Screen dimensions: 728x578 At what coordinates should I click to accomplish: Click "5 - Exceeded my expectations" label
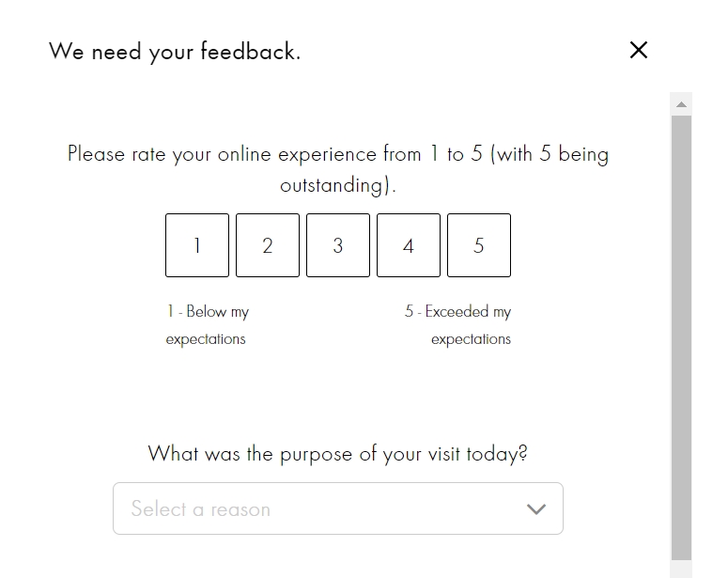(458, 325)
